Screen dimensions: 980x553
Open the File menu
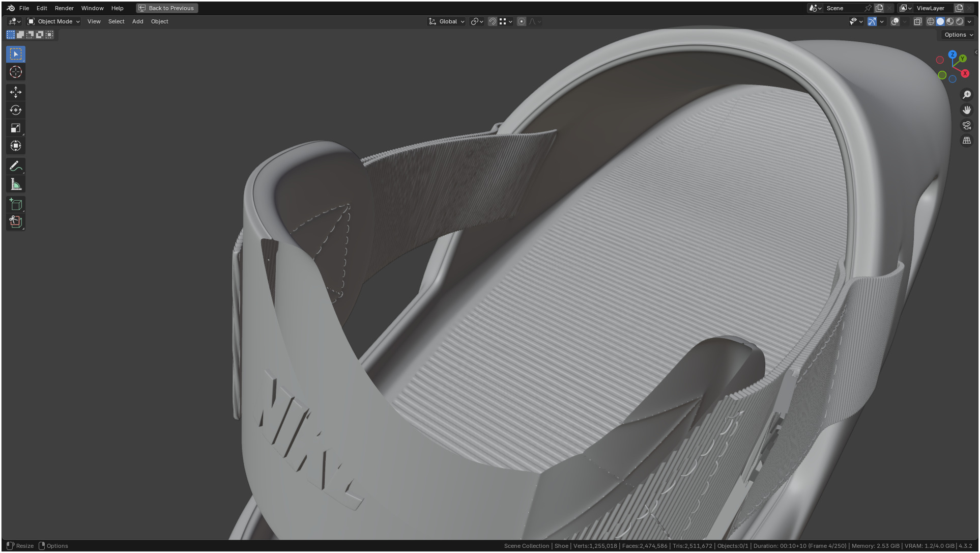point(24,8)
